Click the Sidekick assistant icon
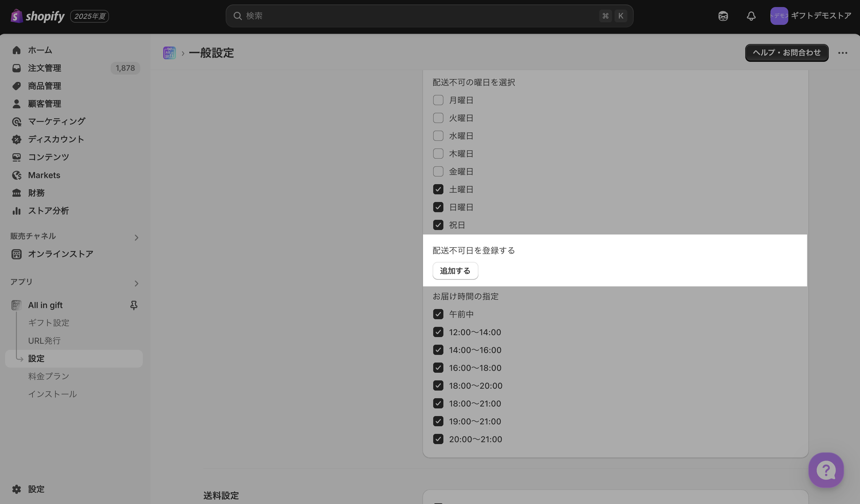860x504 pixels. [x=723, y=16]
